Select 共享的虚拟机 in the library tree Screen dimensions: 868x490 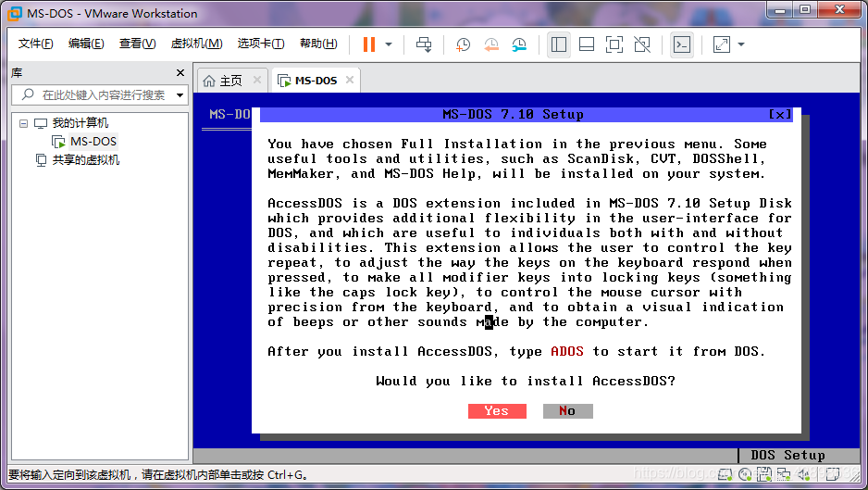86,160
